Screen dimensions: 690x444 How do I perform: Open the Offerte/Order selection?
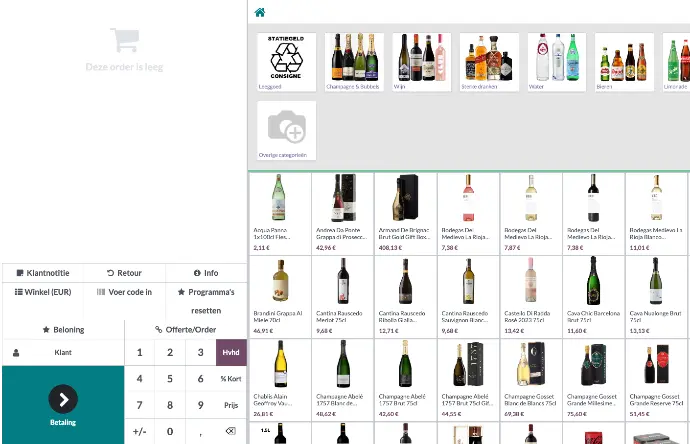point(185,329)
